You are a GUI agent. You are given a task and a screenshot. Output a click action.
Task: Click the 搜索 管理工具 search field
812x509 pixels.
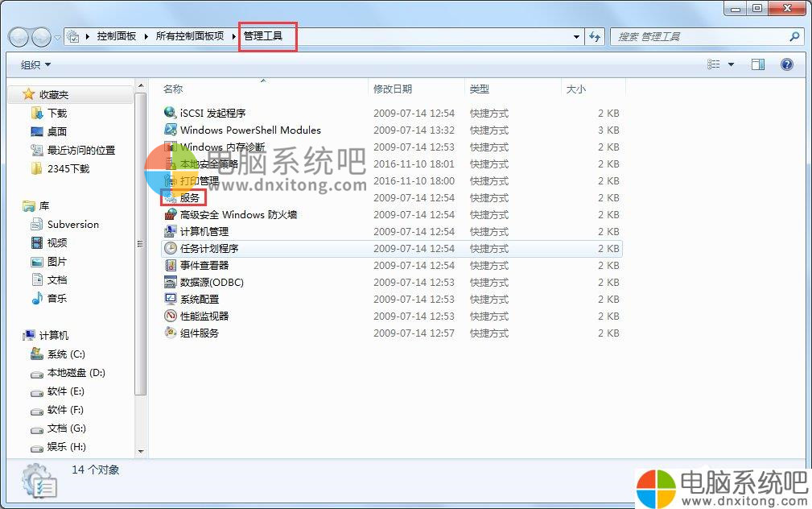tap(699, 36)
